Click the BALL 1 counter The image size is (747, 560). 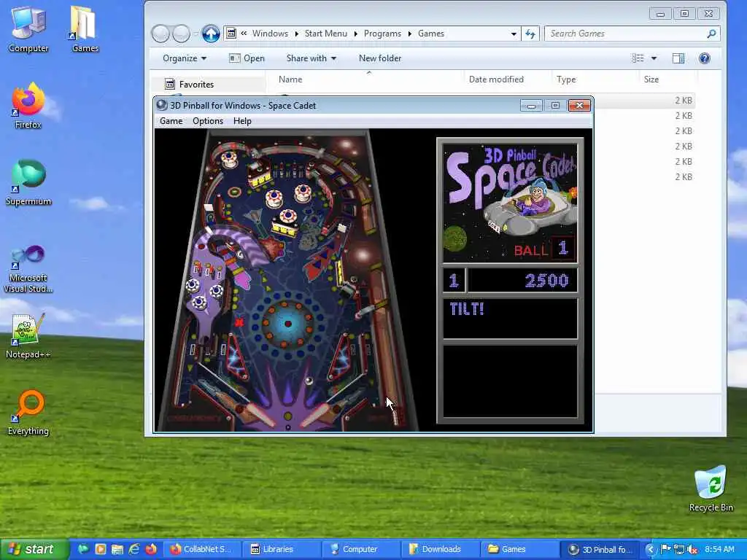point(544,249)
